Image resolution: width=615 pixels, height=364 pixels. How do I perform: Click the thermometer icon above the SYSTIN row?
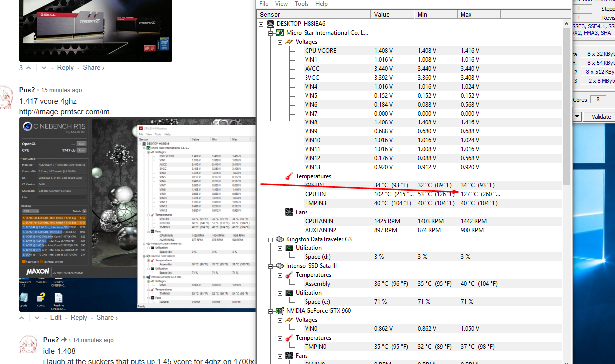[289, 176]
